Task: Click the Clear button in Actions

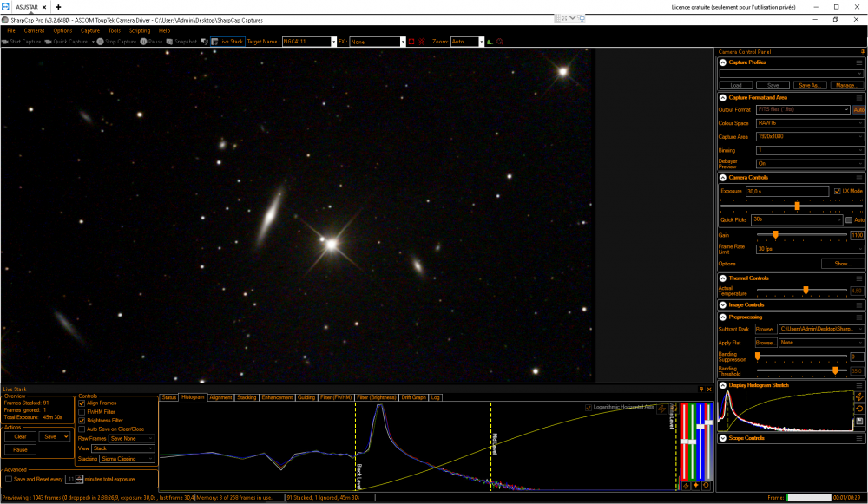Action: [21, 437]
